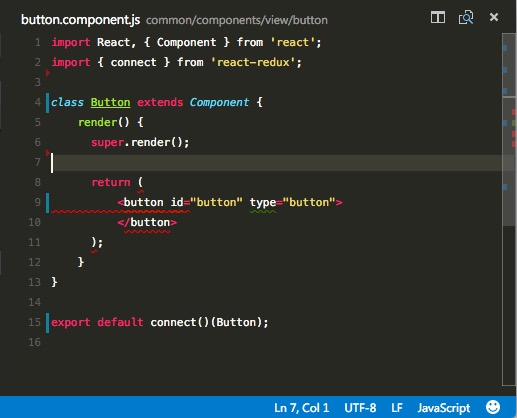Click the red gutter marker above line 7
This screenshot has height=418, width=517.
tap(48, 153)
